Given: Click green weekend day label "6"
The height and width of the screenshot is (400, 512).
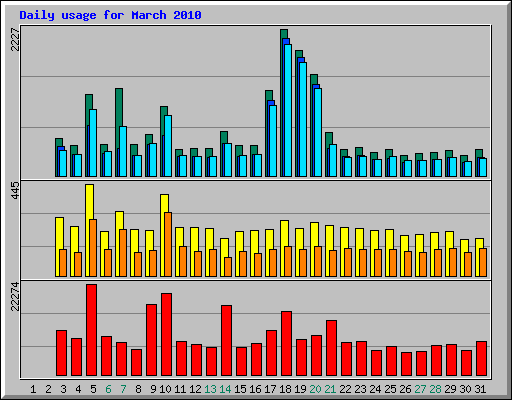Looking at the screenshot, I should pos(108,389).
